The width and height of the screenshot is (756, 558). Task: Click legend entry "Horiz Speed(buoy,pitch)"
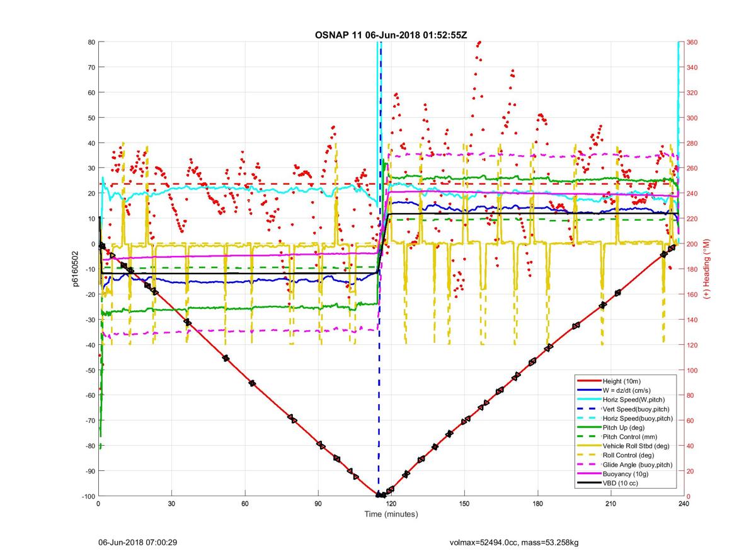tap(638, 419)
